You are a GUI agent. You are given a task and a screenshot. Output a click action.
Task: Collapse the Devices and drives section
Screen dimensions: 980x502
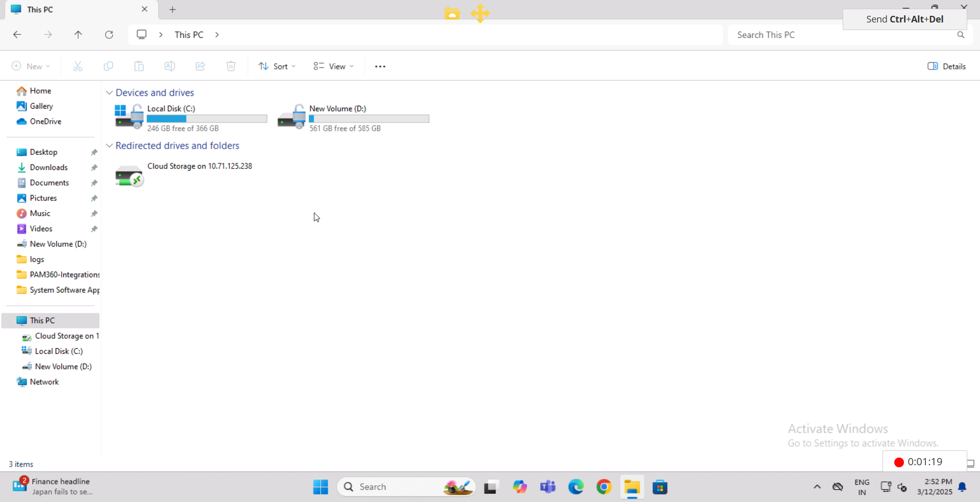coord(109,92)
